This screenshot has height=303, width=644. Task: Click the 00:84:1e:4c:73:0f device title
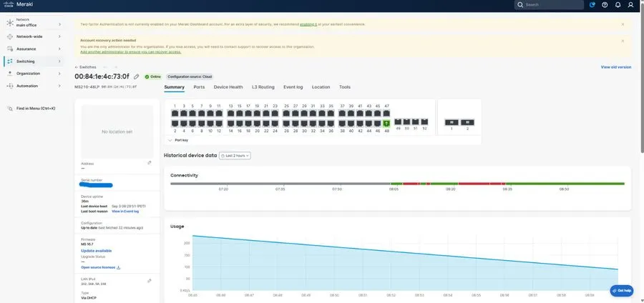102,76
